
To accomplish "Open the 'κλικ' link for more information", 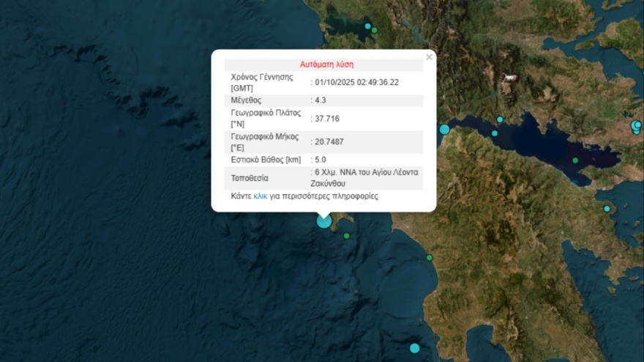I will 261,196.
